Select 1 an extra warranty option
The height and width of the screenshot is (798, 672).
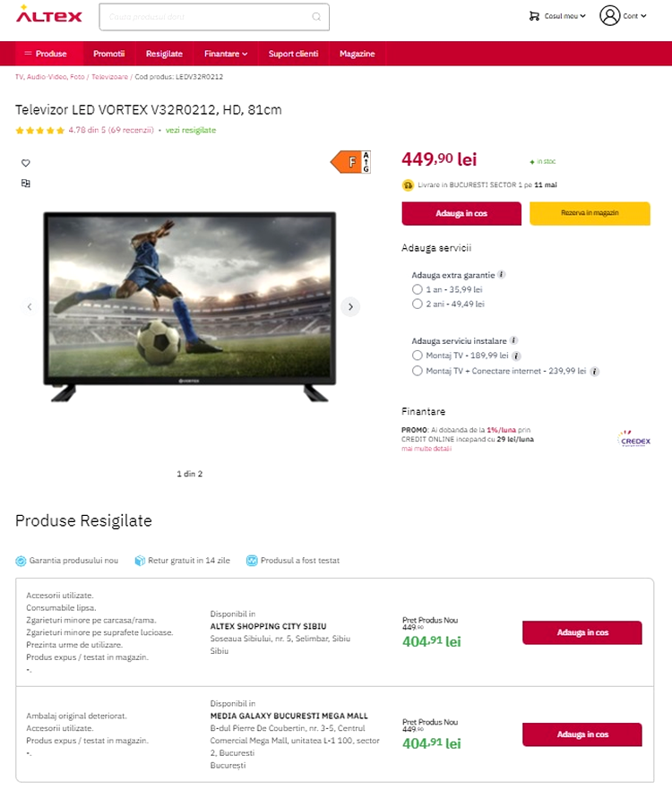pyautogui.click(x=417, y=289)
